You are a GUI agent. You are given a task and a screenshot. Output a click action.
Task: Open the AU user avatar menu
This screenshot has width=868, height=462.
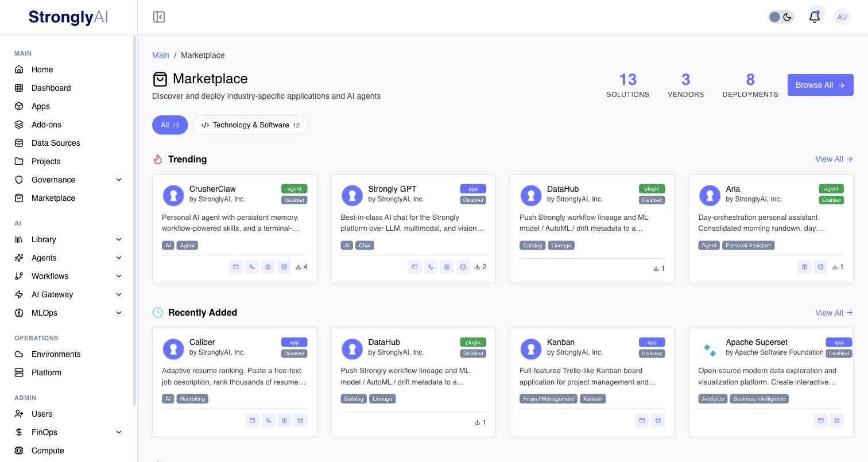842,17
